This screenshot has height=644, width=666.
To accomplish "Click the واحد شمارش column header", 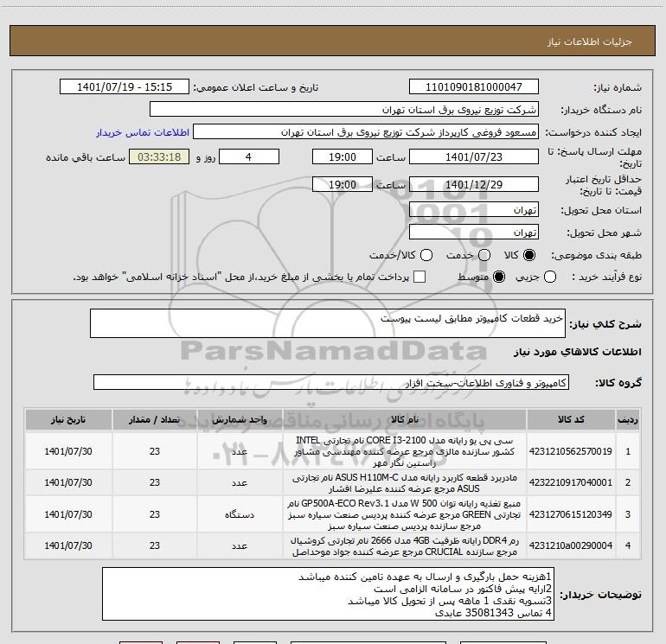I will pos(240,419).
